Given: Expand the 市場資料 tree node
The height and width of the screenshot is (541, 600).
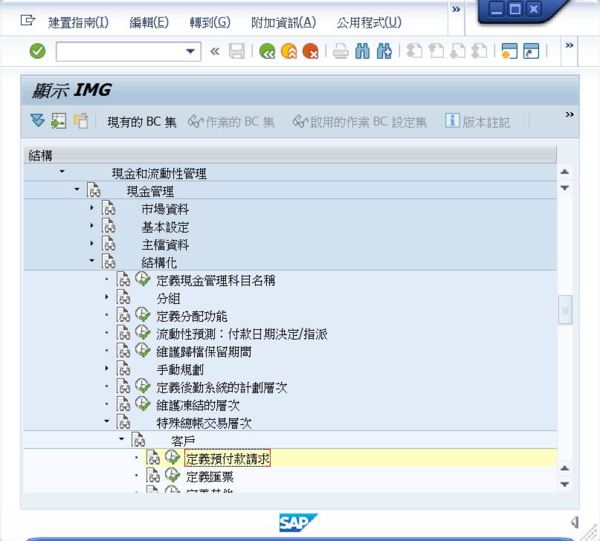Looking at the screenshot, I should tap(92, 208).
